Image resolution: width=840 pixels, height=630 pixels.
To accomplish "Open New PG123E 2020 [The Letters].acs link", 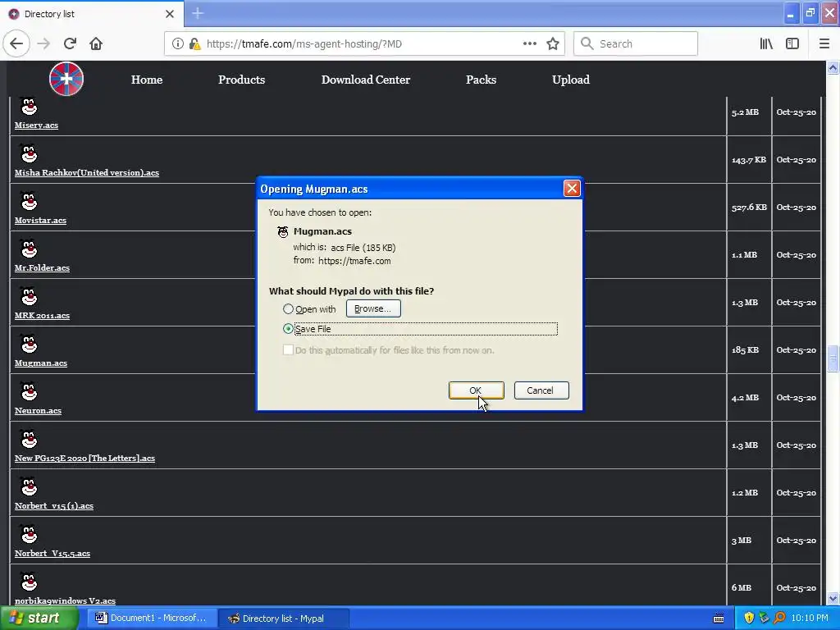I will click(84, 458).
